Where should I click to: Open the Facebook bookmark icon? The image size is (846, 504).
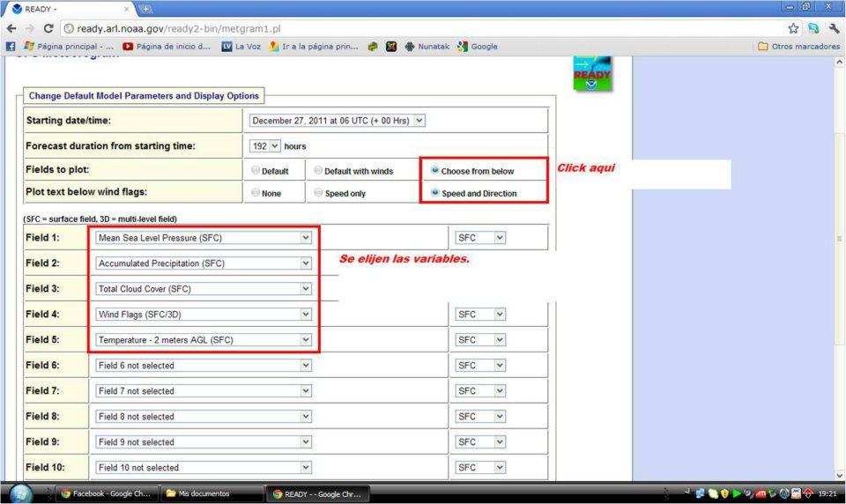11,47
